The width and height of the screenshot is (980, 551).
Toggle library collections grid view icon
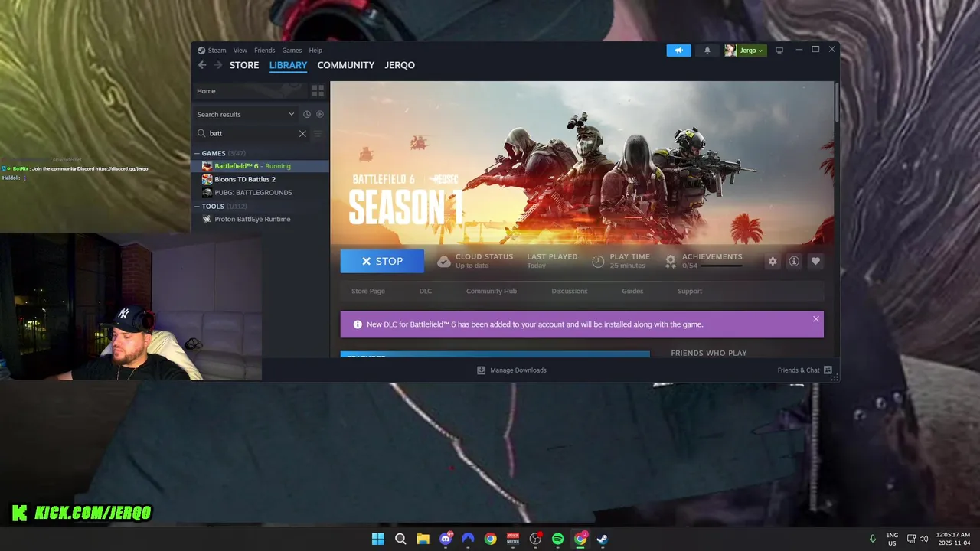pyautogui.click(x=318, y=91)
